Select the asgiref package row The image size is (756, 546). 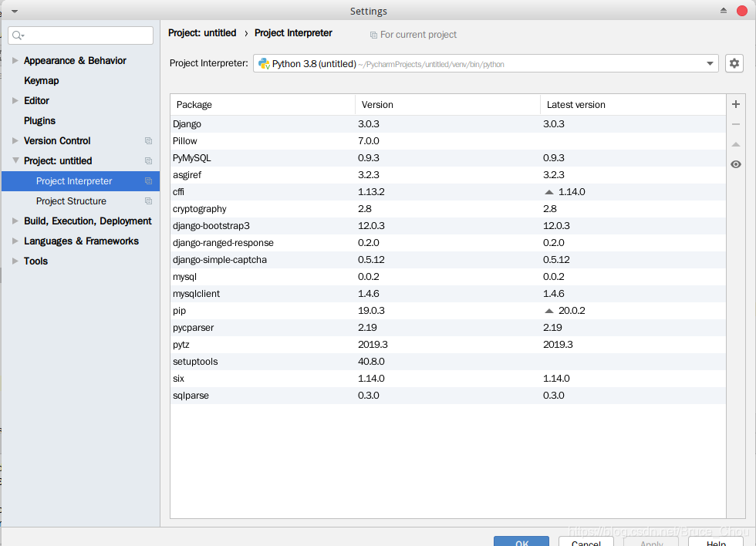pos(448,174)
